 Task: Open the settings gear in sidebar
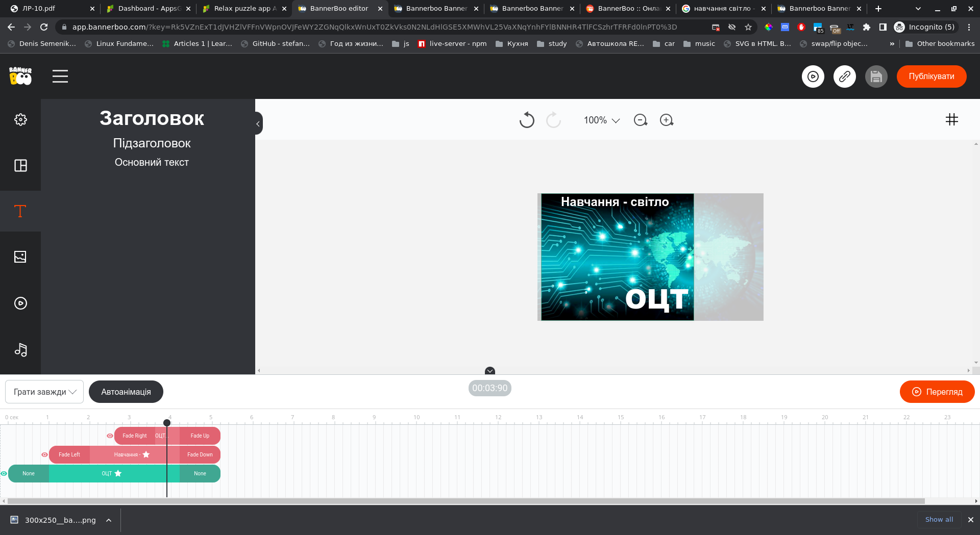click(20, 119)
